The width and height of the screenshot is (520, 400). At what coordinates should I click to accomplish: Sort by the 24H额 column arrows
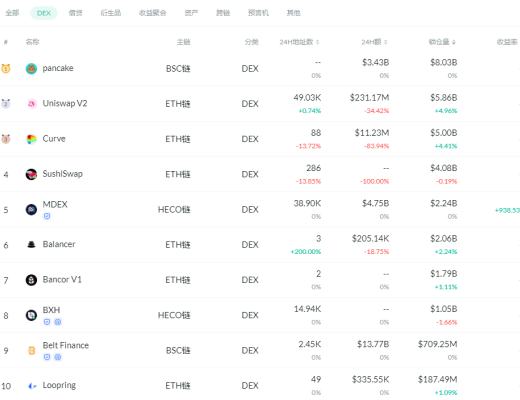coord(385,42)
